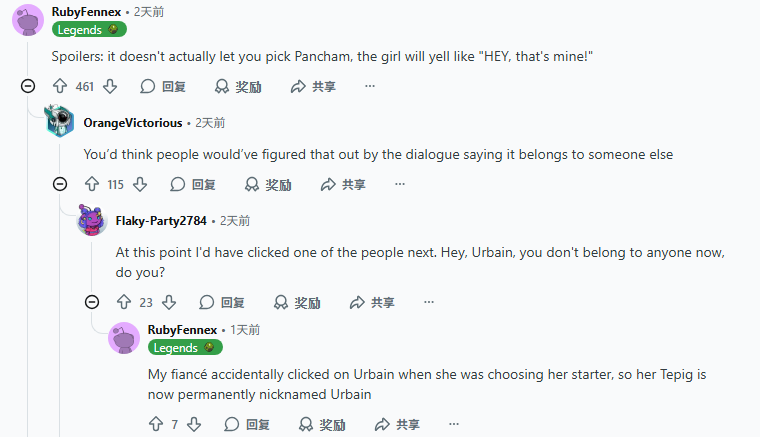Reply to OrangeVictorious's comment
This screenshot has width=760, height=437.
193,185
